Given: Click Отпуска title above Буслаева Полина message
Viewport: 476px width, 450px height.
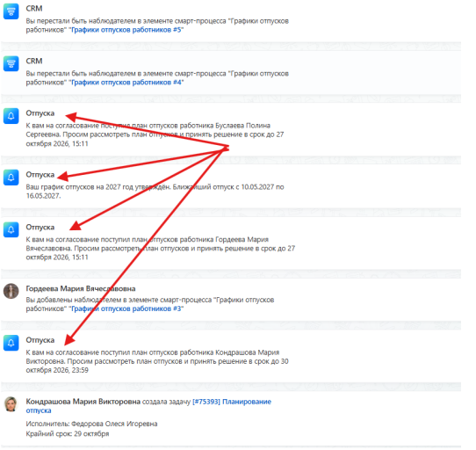Looking at the screenshot, I should pos(40,113).
